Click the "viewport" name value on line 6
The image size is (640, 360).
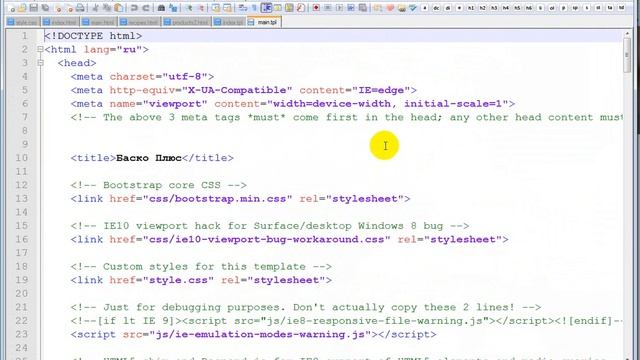(x=175, y=104)
